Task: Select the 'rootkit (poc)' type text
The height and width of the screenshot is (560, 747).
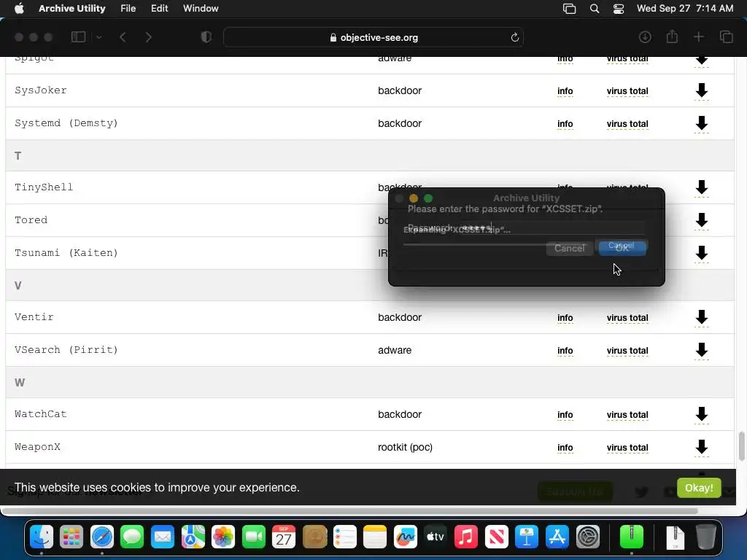Action: pyautogui.click(x=405, y=447)
